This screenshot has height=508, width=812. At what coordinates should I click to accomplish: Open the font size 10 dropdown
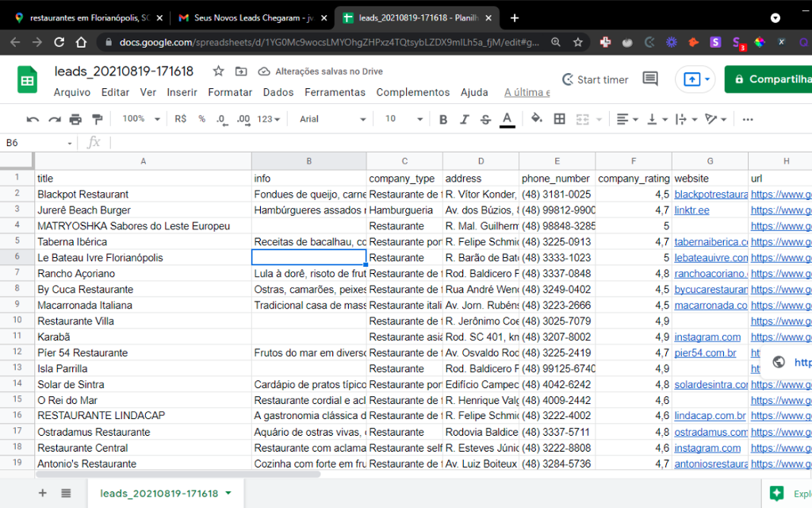(404, 119)
